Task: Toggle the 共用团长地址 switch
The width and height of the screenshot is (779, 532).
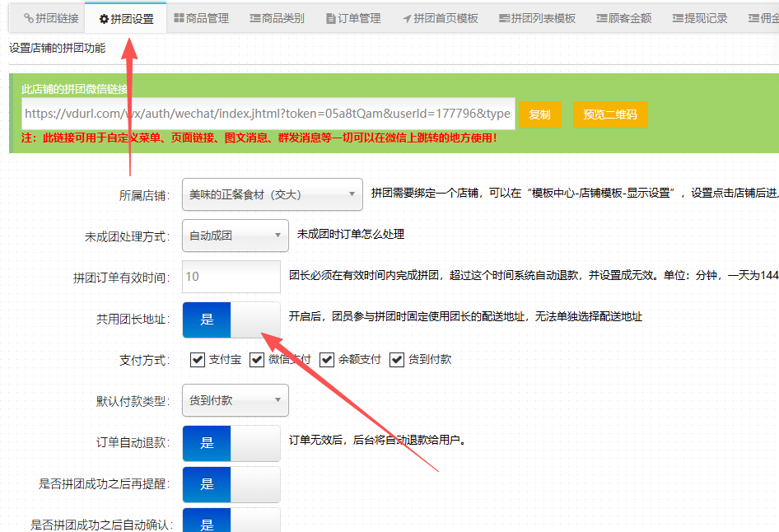Action: [x=231, y=319]
